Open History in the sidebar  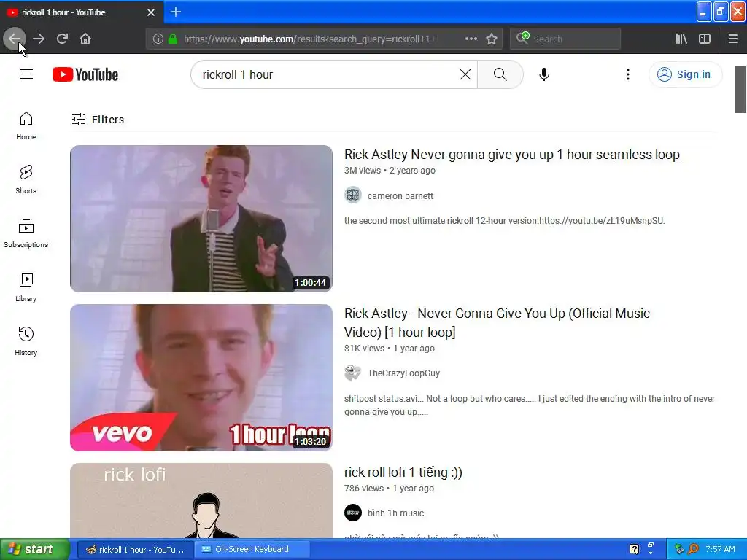tap(26, 341)
